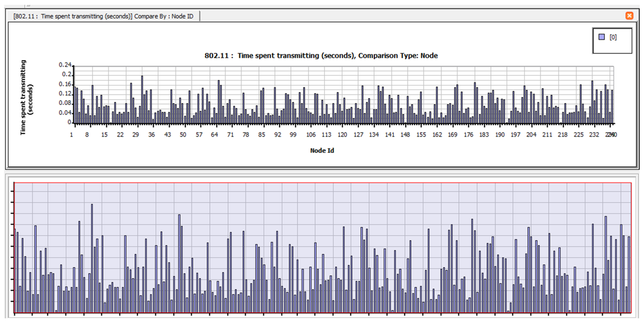Click x-axis label 120 in the upper chart
Screen dimensions: 644x325
coord(342,135)
